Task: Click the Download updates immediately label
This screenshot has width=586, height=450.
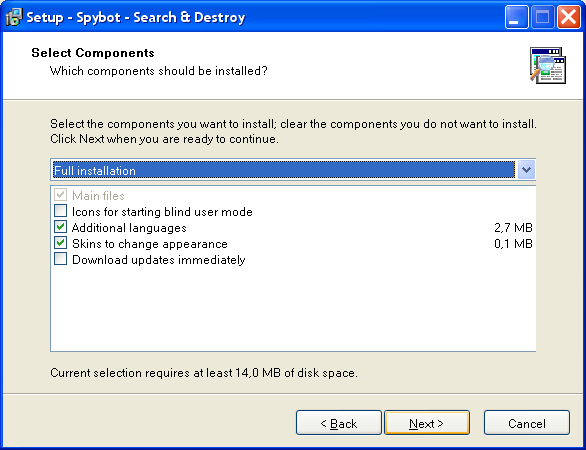Action: [158, 260]
